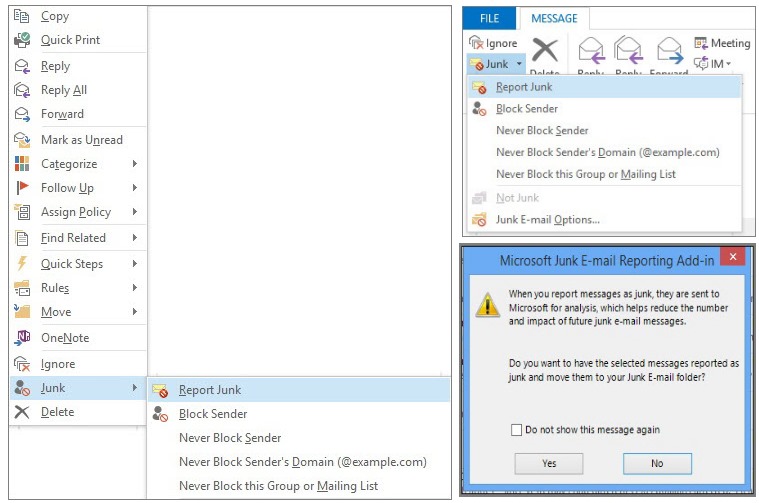759x503 pixels.
Task: Expand the Rules submenu arrow
Action: [x=135, y=288]
